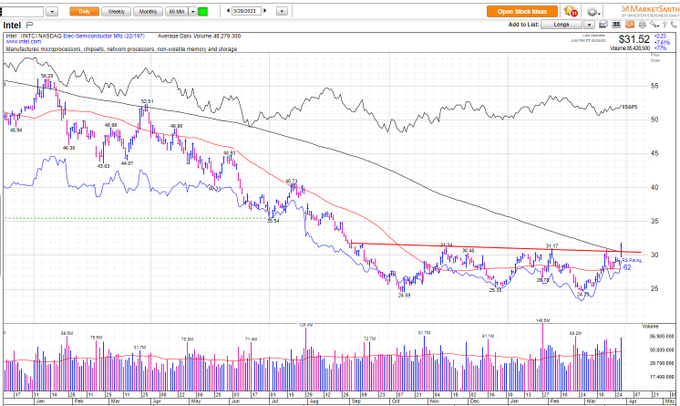The image size is (680, 406).
Task: Click the Price Scale label
Action: pos(655,58)
